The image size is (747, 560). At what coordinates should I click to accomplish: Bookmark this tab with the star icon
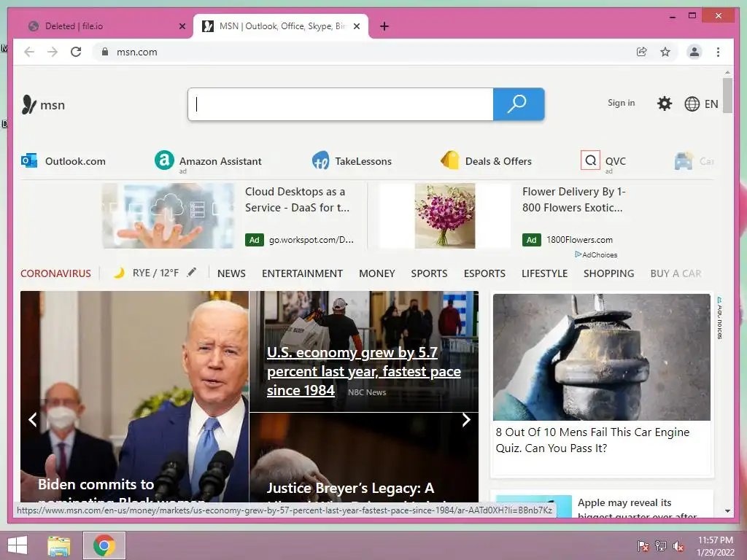point(665,52)
